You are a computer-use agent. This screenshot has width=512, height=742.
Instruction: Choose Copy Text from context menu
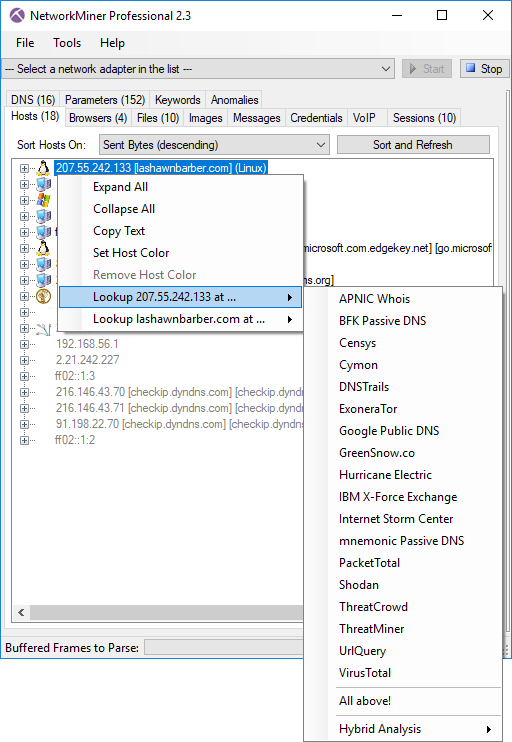pyautogui.click(x=180, y=231)
